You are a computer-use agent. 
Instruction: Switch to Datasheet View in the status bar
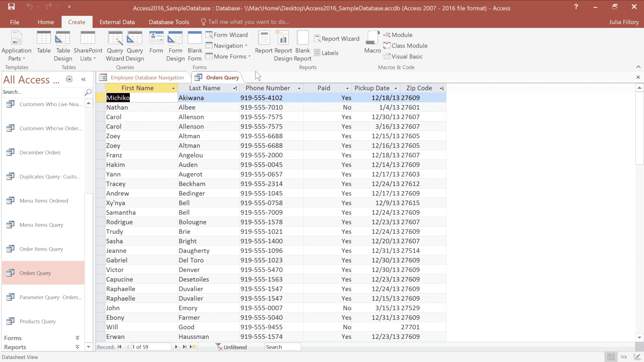[x=611, y=357]
